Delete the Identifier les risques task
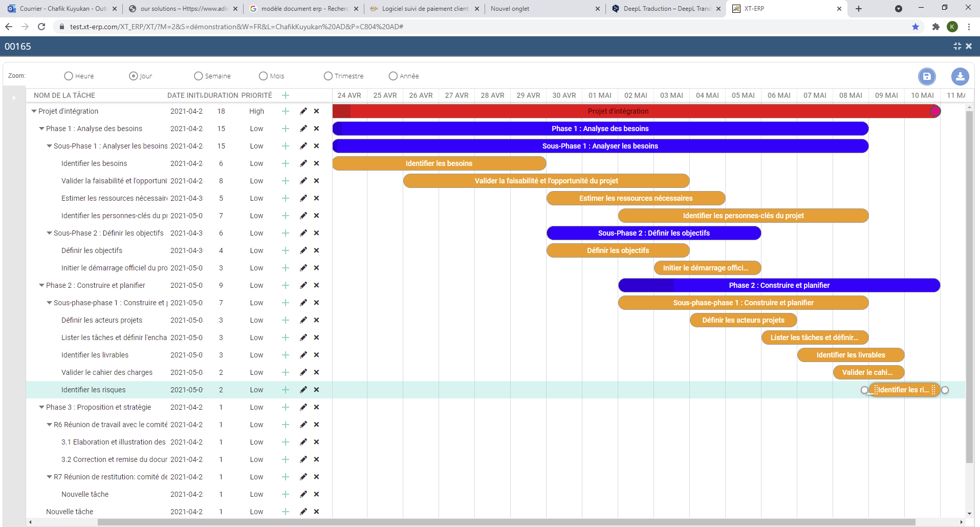Viewport: 980px width, 527px height. [x=316, y=390]
